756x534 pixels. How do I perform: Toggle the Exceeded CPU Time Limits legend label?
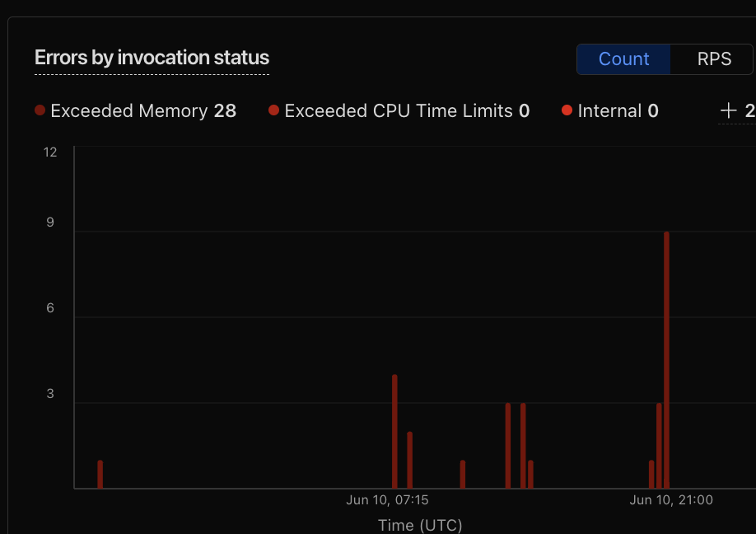click(x=398, y=111)
